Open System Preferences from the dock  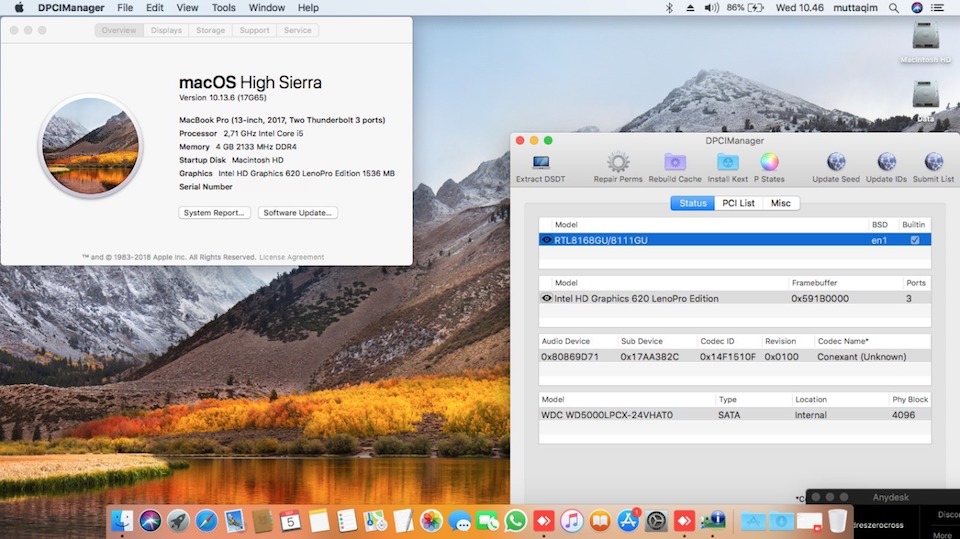tap(656, 521)
